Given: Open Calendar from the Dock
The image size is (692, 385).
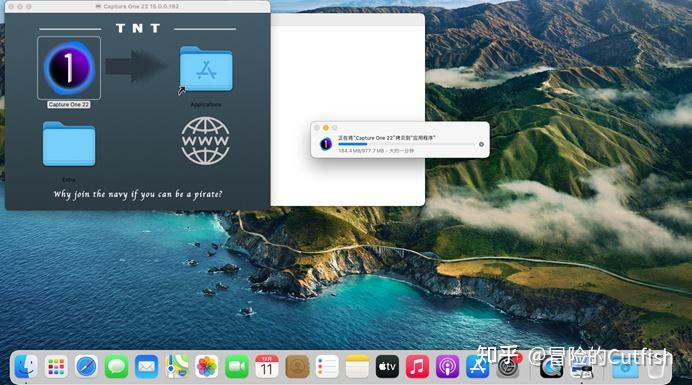Looking at the screenshot, I should tap(267, 366).
